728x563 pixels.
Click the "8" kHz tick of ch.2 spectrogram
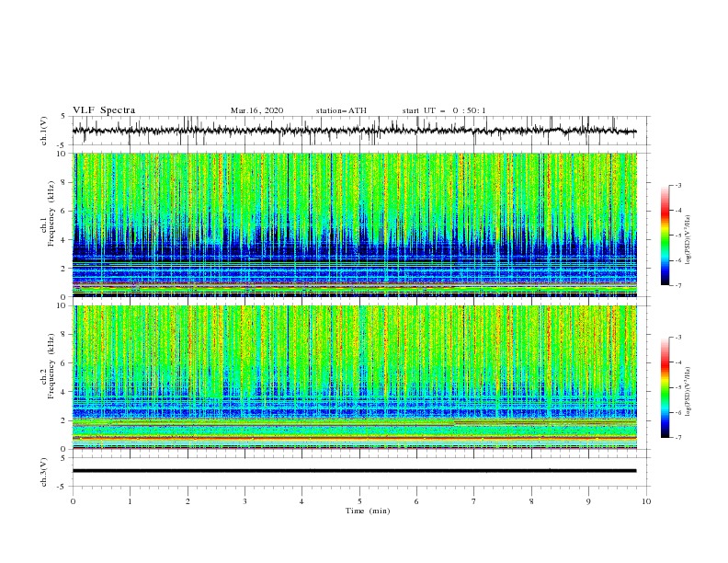65,335
